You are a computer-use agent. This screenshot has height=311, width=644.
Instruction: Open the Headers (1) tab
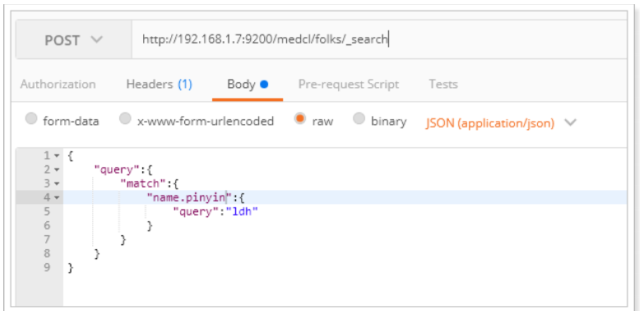click(x=159, y=84)
